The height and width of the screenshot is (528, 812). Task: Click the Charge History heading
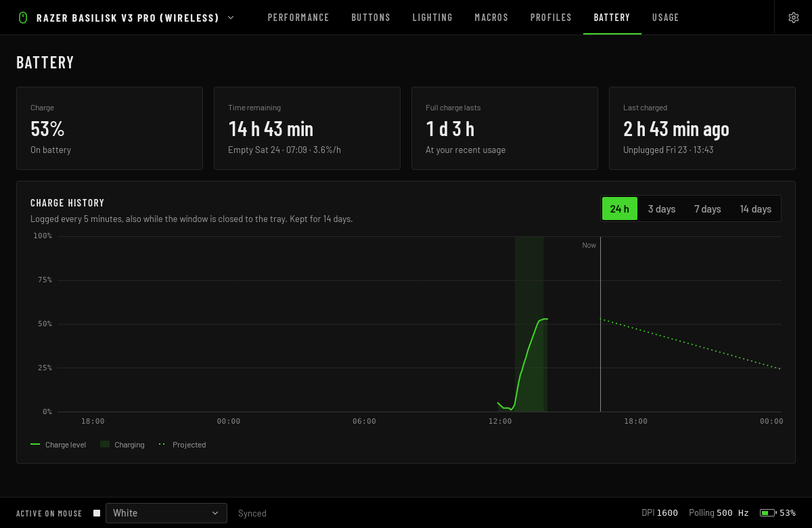point(68,203)
